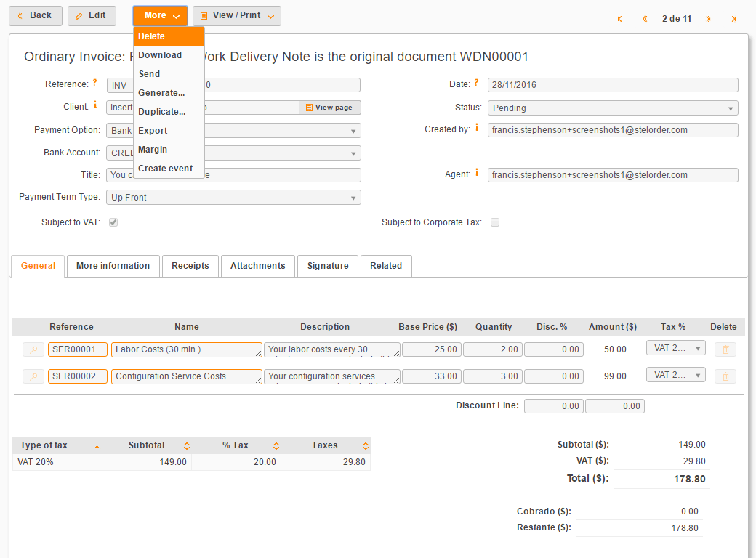Sort by Type of tax column arrow
The height and width of the screenshot is (558, 756).
point(97,447)
